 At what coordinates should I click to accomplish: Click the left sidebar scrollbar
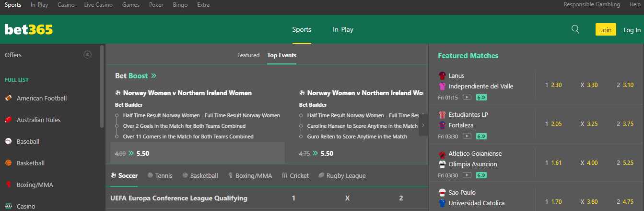(x=102, y=87)
